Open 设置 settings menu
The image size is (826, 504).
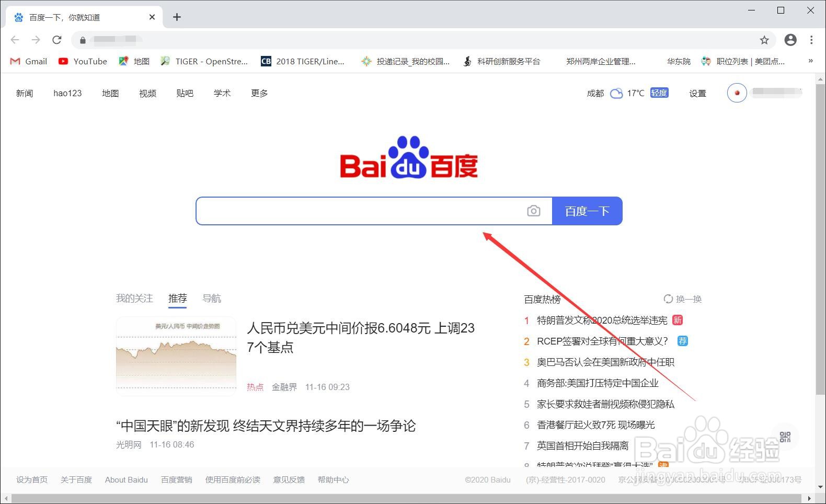pyautogui.click(x=697, y=93)
